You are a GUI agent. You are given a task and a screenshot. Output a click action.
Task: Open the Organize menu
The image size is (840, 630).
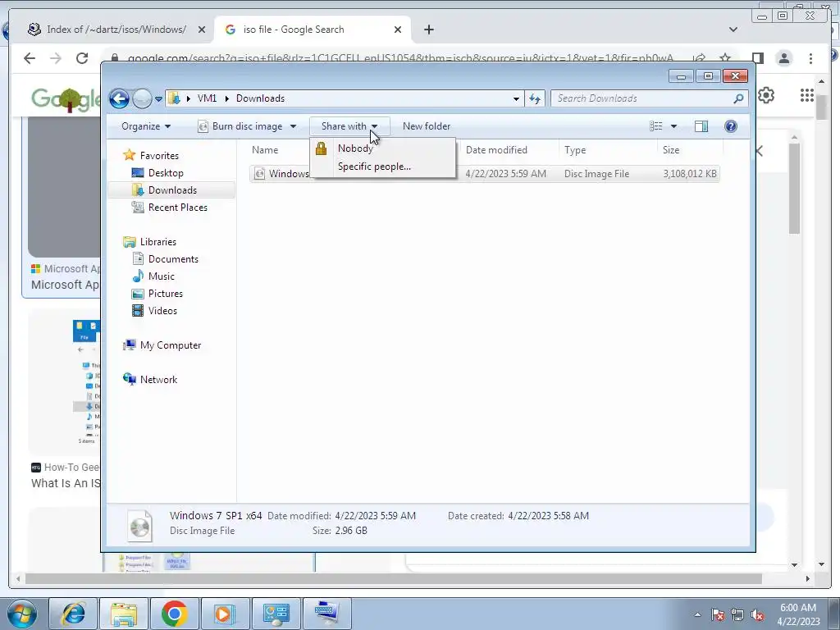tap(146, 126)
